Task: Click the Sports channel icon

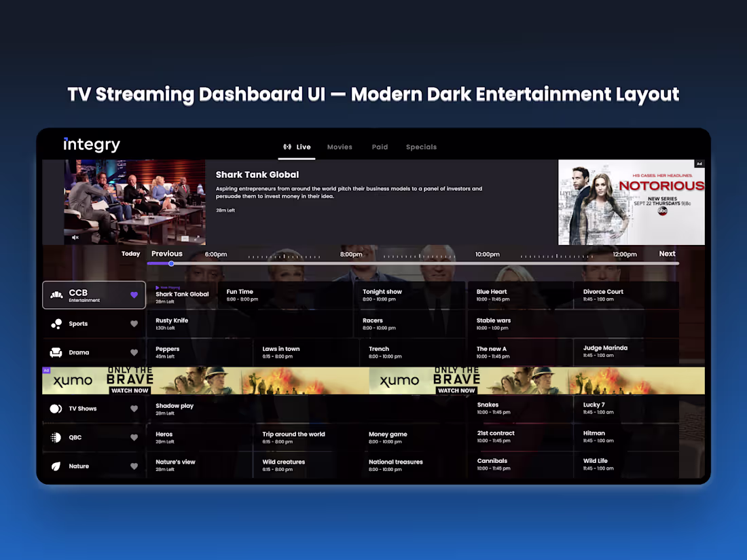Action: (x=57, y=324)
